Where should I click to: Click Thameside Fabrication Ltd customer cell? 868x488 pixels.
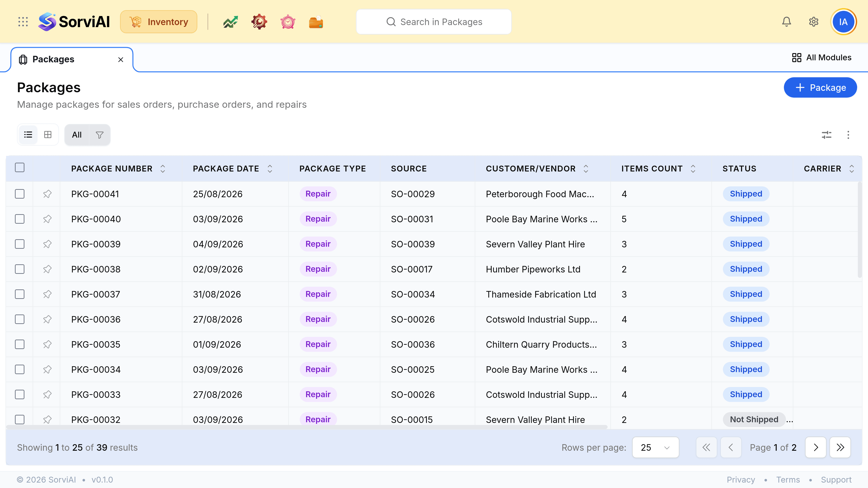click(x=541, y=294)
